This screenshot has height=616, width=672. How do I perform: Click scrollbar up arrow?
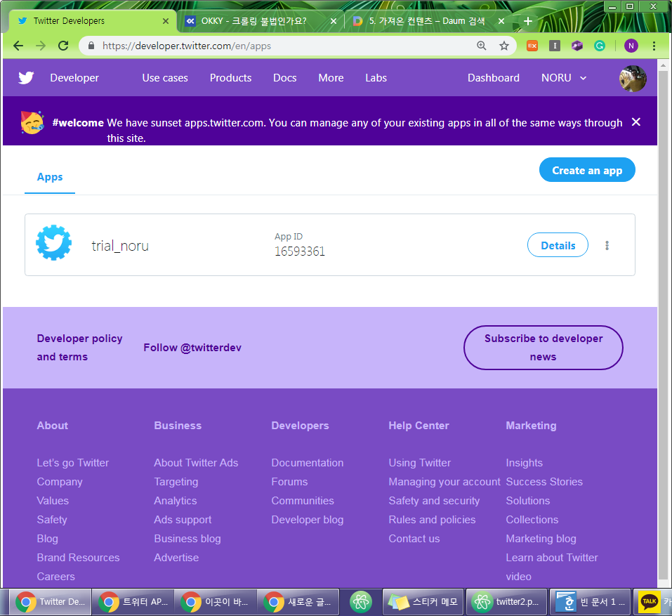click(x=663, y=66)
